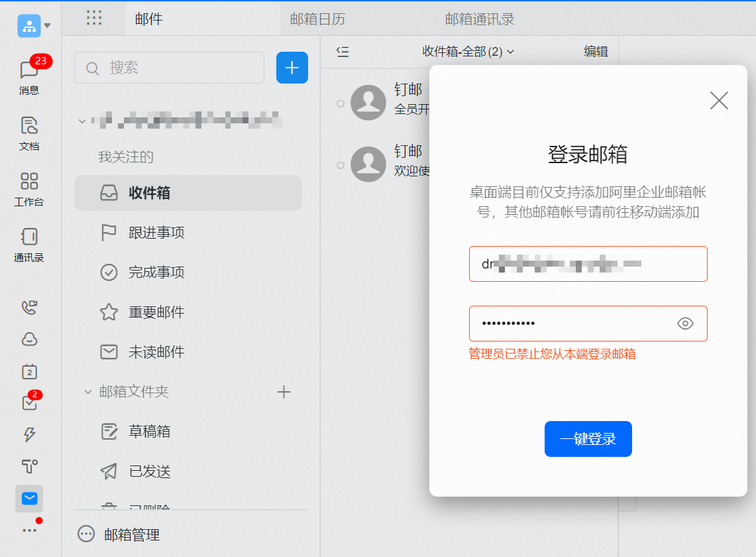The width and height of the screenshot is (756, 557).
Task: Collapse the folder sidebar toggle icon
Action: 343,52
